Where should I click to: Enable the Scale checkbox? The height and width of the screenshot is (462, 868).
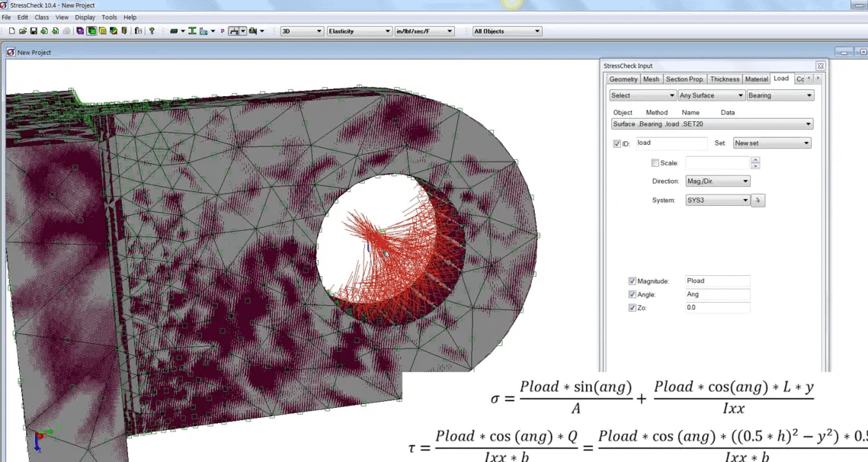point(655,162)
